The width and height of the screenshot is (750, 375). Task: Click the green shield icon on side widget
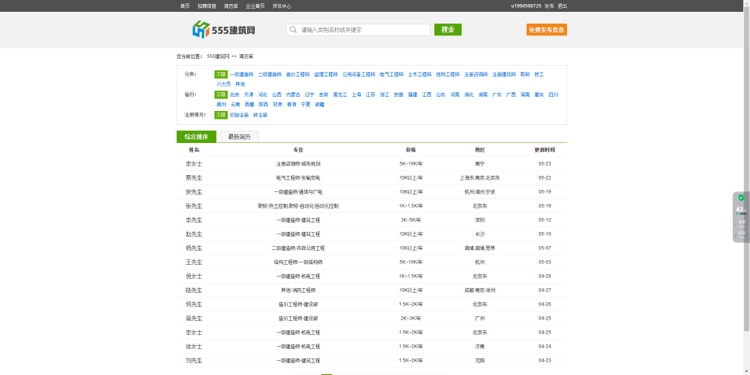[741, 198]
